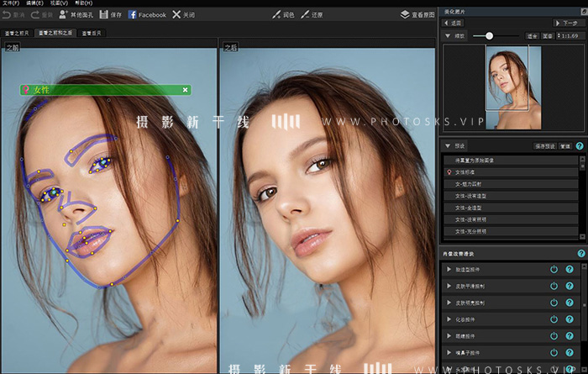Switch to the view before and after tab
Viewport: 588px width, 374px height.
tap(55, 33)
